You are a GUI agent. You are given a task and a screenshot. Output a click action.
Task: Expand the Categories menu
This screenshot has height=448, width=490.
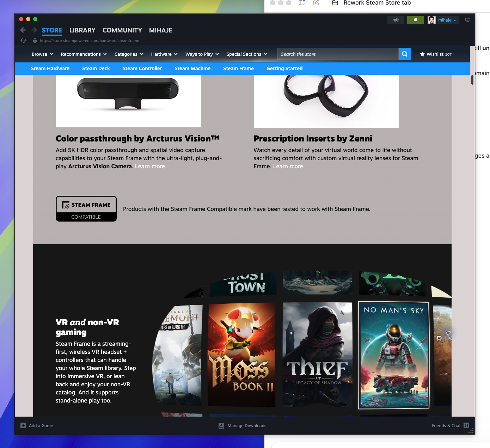tap(129, 54)
